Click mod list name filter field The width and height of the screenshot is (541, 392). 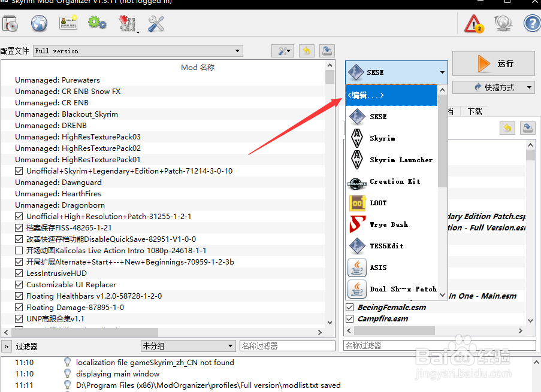[288, 346]
